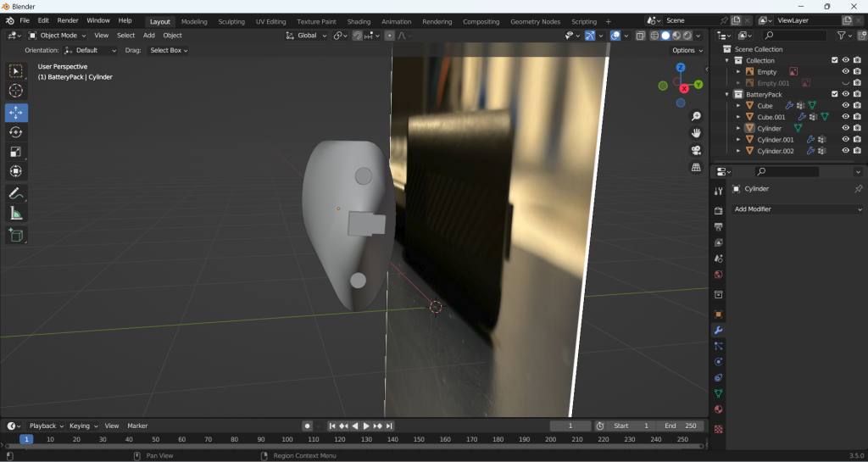Select the Measure tool
The image size is (868, 462).
click(16, 214)
